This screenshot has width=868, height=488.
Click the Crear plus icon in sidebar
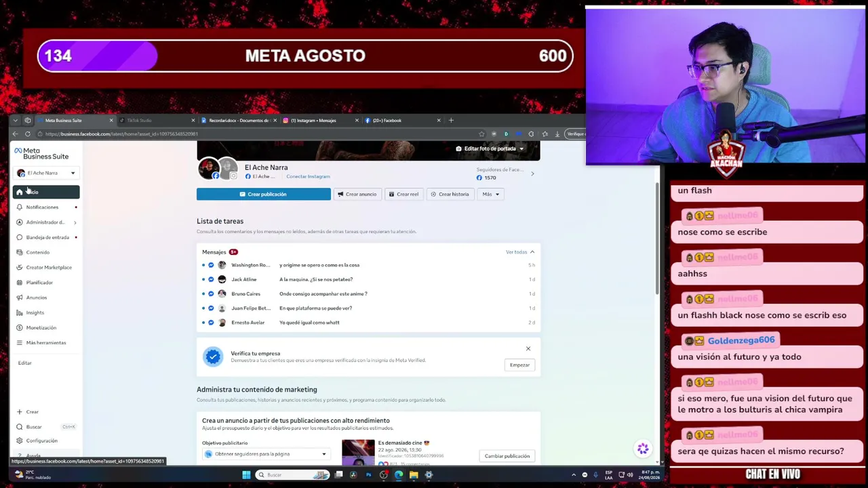(x=20, y=411)
